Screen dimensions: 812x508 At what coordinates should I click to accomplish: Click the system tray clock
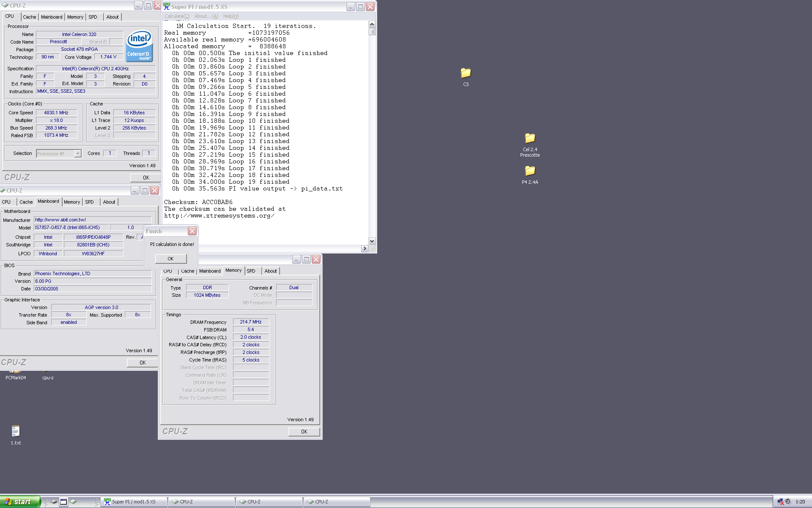point(800,502)
